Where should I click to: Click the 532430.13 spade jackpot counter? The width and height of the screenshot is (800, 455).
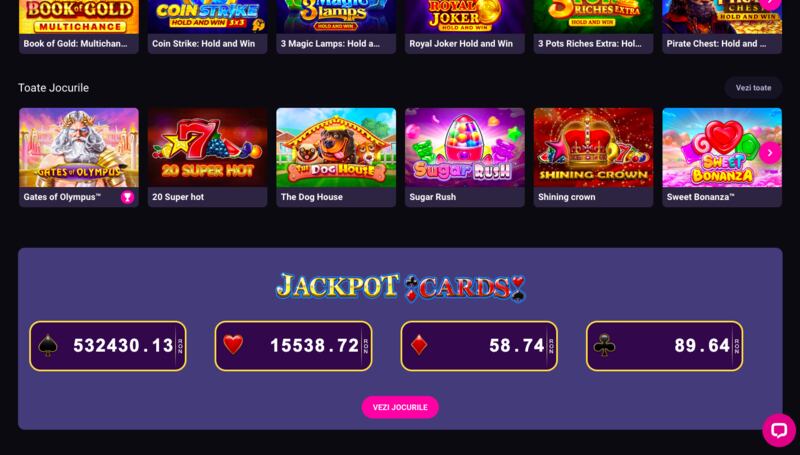108,346
